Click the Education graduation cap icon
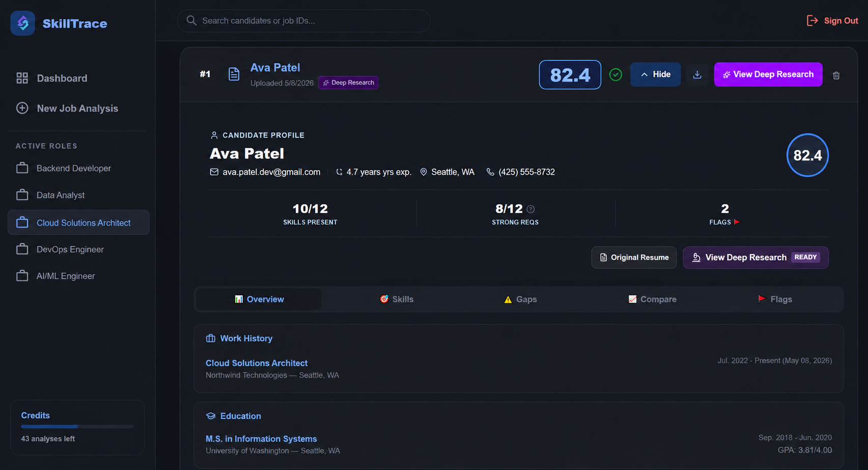 (210, 416)
